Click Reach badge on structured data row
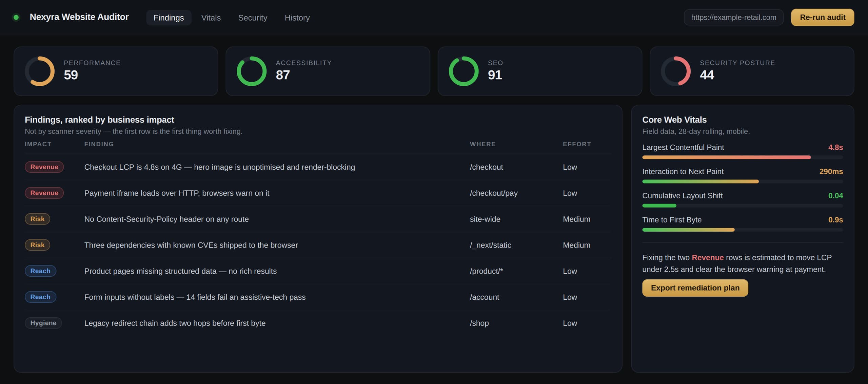 [40, 271]
